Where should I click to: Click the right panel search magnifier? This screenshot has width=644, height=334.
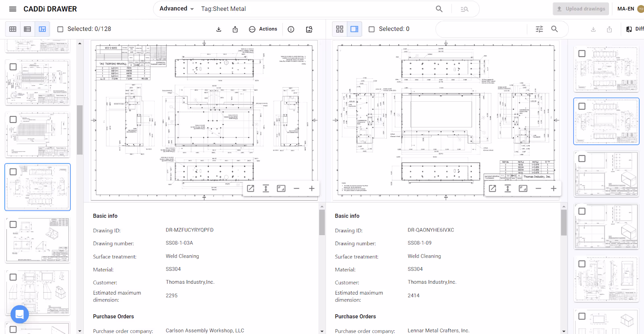554,29
